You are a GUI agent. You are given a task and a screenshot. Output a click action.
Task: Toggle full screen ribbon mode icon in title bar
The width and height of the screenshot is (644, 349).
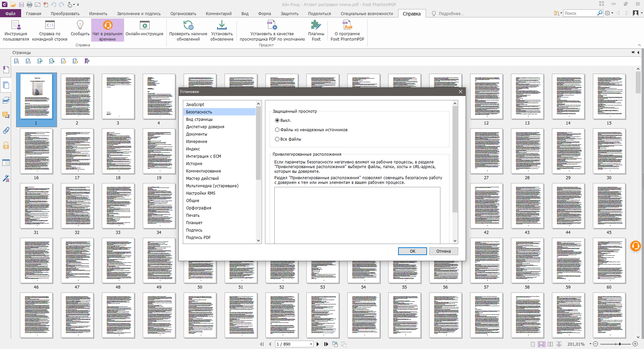[x=601, y=4]
